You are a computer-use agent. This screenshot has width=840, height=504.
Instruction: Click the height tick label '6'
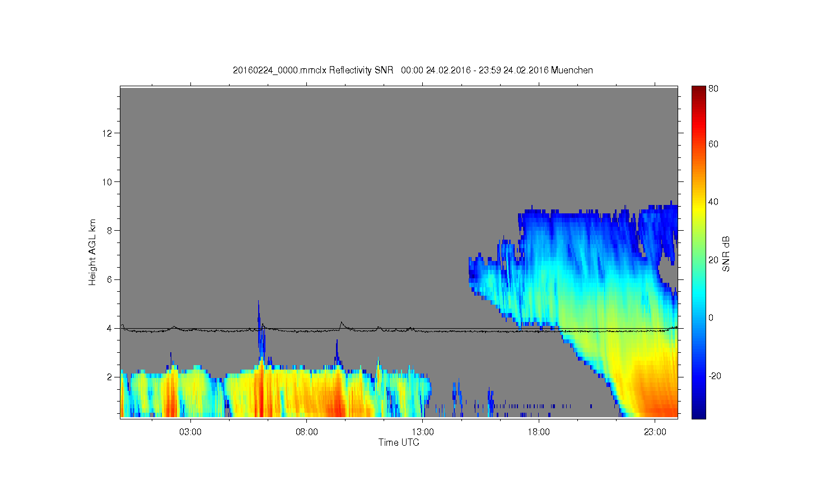coord(110,279)
